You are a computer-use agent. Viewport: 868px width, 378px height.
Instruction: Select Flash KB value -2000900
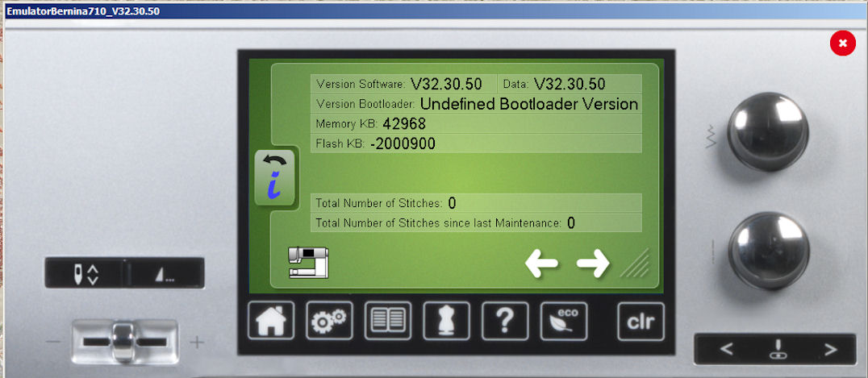[403, 144]
